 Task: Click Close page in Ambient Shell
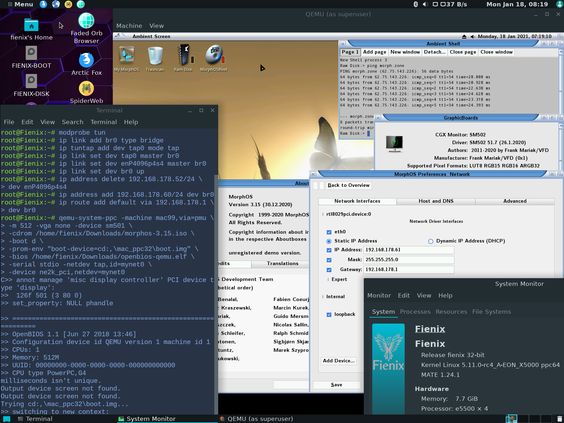(x=463, y=52)
